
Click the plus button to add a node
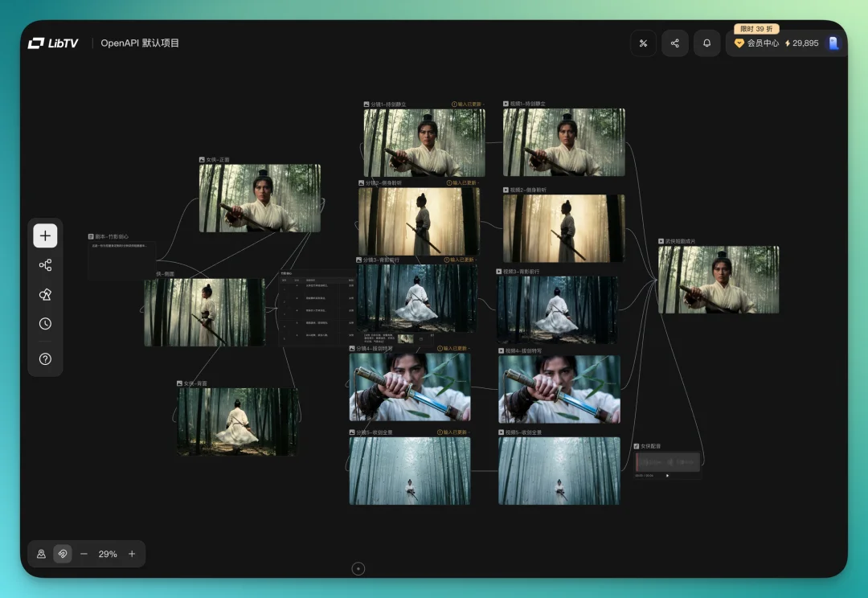point(45,236)
